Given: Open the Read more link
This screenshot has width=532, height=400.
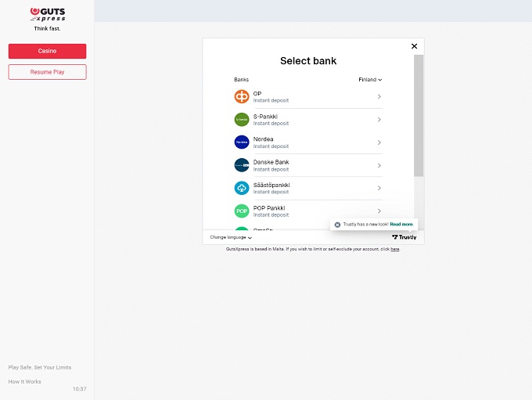Looking at the screenshot, I should coord(401,224).
